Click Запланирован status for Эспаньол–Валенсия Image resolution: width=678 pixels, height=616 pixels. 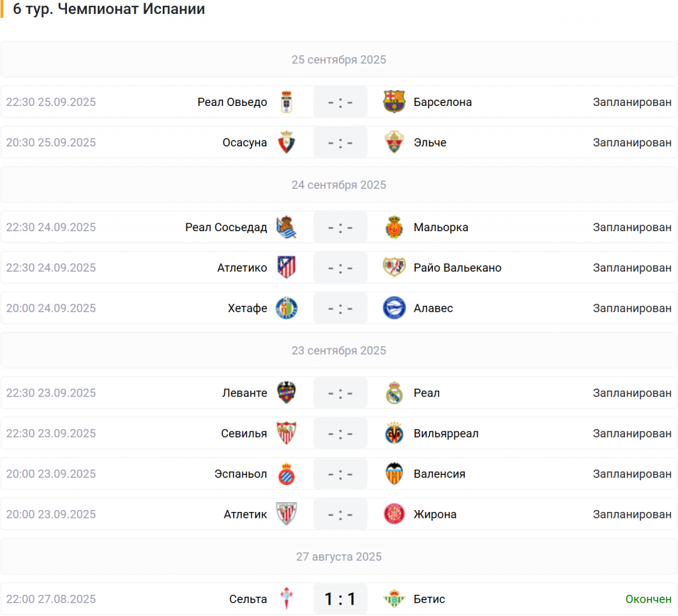coord(632,474)
